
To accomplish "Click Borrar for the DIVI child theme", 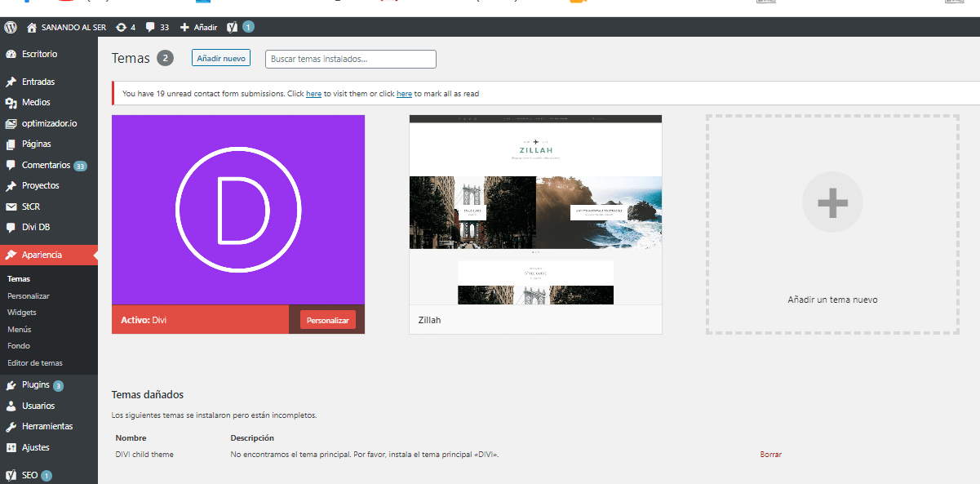I will tap(770, 455).
